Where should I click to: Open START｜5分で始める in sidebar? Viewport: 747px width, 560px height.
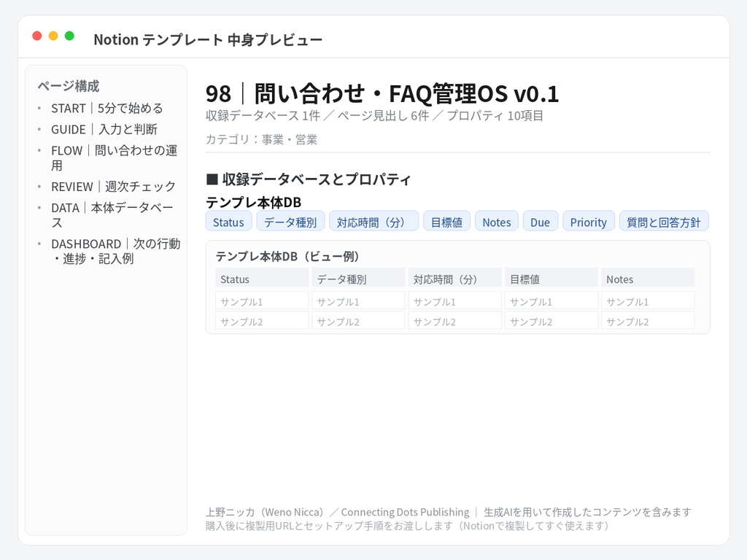(x=107, y=109)
